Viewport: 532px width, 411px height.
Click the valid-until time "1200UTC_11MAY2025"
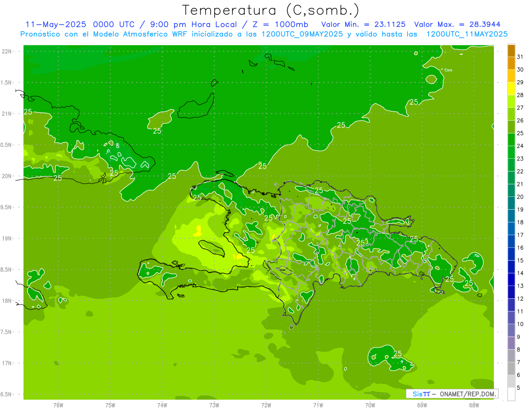[467, 34]
